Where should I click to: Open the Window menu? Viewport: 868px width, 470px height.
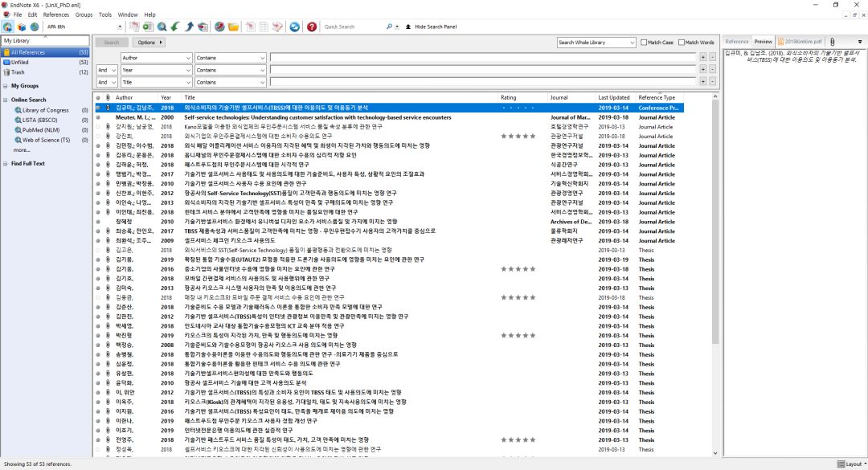tap(127, 14)
